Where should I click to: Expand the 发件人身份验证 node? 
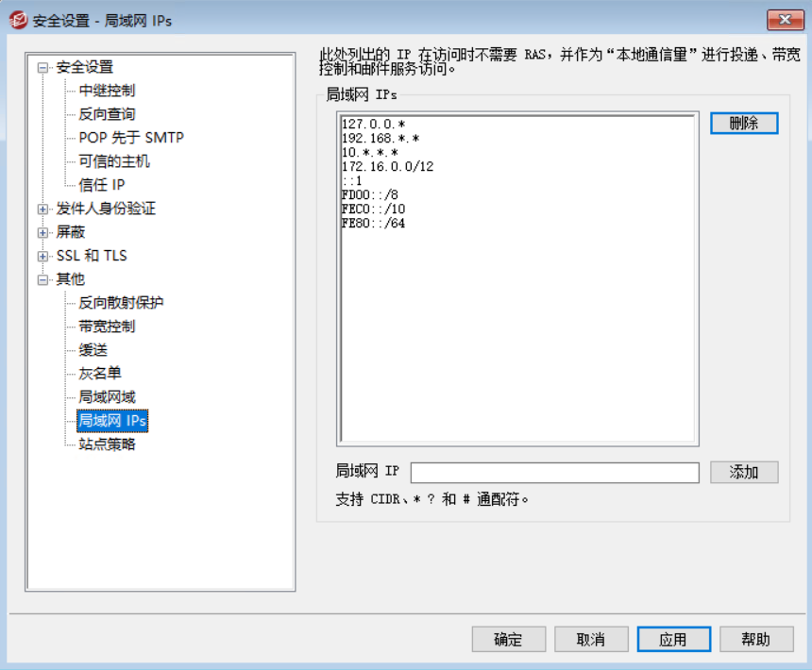point(43,209)
